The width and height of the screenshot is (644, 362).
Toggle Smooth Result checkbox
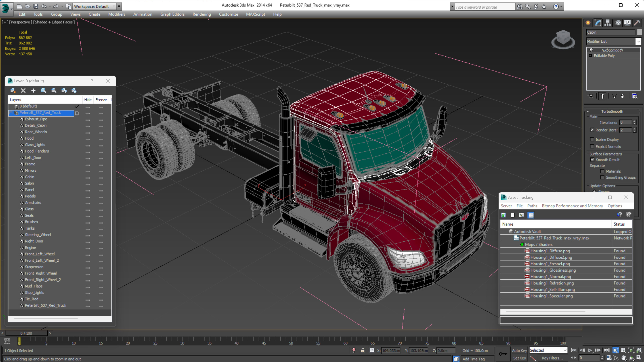[x=592, y=160]
